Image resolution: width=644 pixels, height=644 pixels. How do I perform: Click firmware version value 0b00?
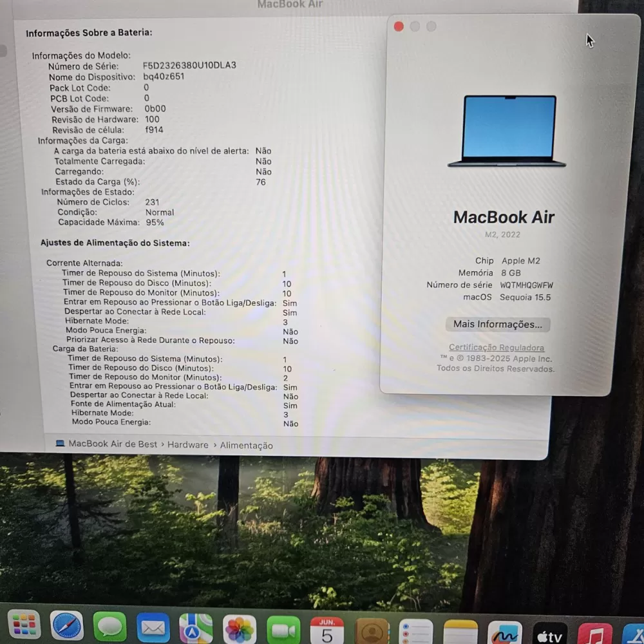click(x=155, y=109)
